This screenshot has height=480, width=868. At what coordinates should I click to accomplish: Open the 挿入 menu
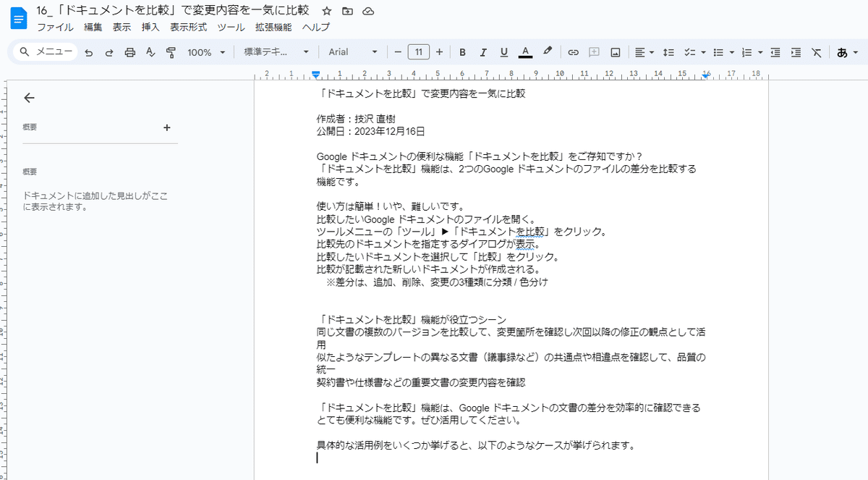tap(150, 28)
